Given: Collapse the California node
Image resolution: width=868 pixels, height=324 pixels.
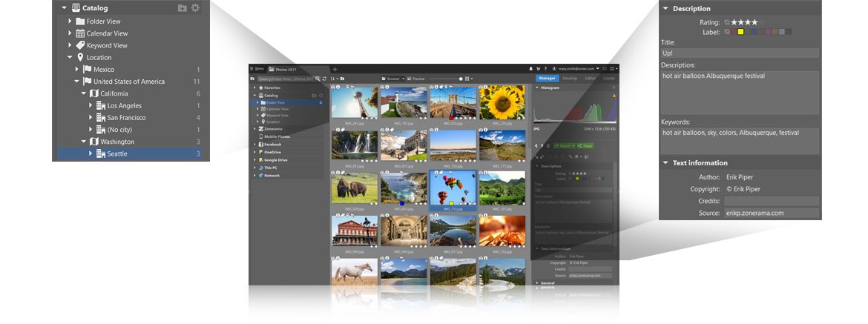Looking at the screenshot, I should [x=84, y=94].
